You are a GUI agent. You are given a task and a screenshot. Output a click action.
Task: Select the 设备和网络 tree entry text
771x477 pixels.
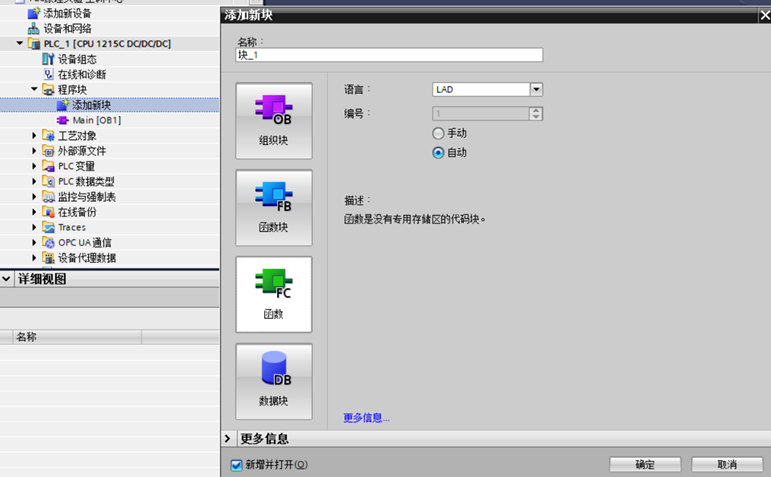(67, 29)
